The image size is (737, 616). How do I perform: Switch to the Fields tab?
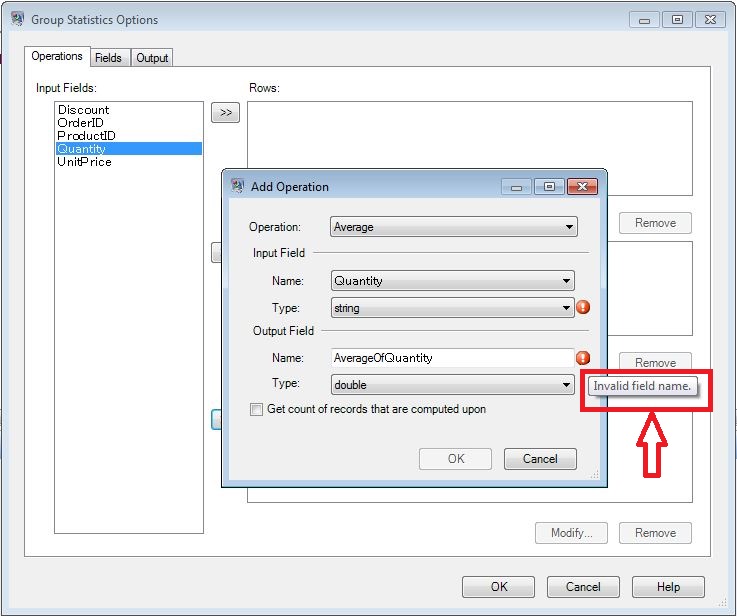[109, 58]
